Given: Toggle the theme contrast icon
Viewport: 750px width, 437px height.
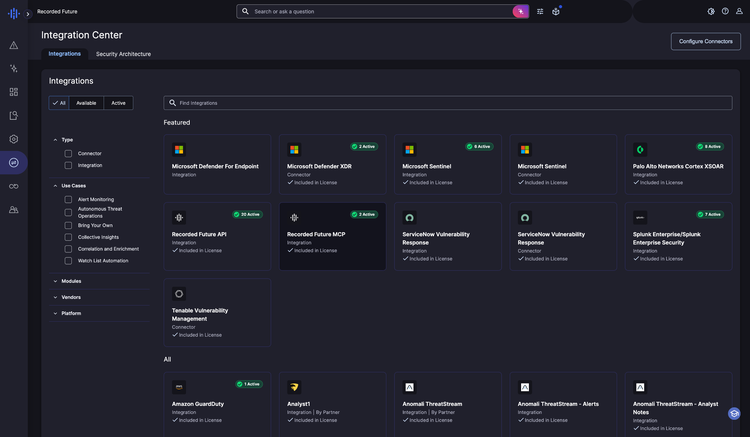Looking at the screenshot, I should pyautogui.click(x=711, y=11).
